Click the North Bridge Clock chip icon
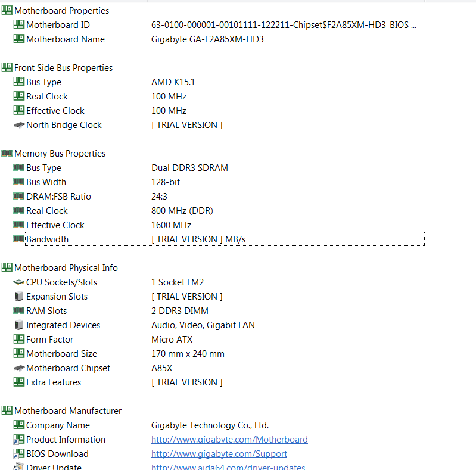 click(x=19, y=124)
